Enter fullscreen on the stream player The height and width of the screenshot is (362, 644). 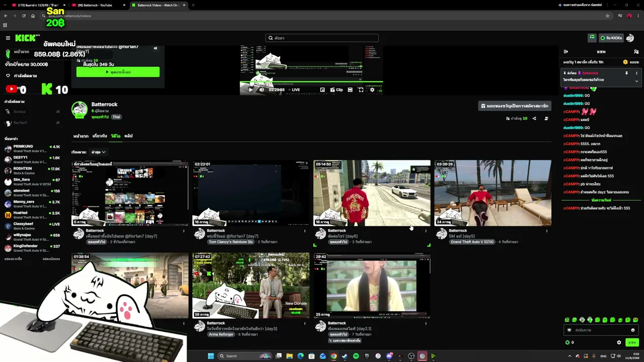coord(361,90)
